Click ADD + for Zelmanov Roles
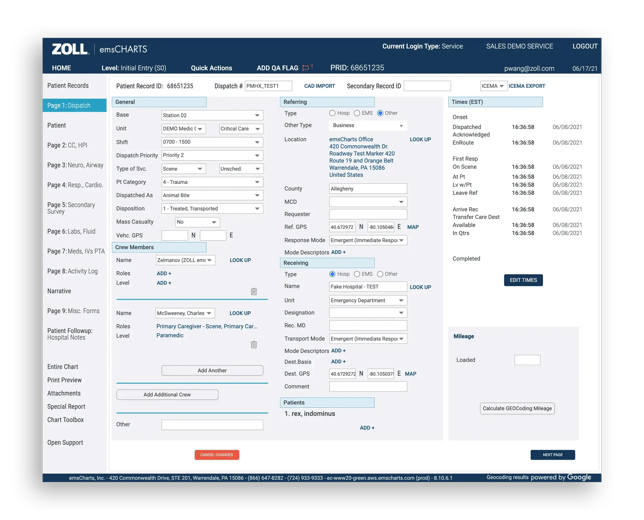Screen dimensions: 644x520 (x=163, y=274)
